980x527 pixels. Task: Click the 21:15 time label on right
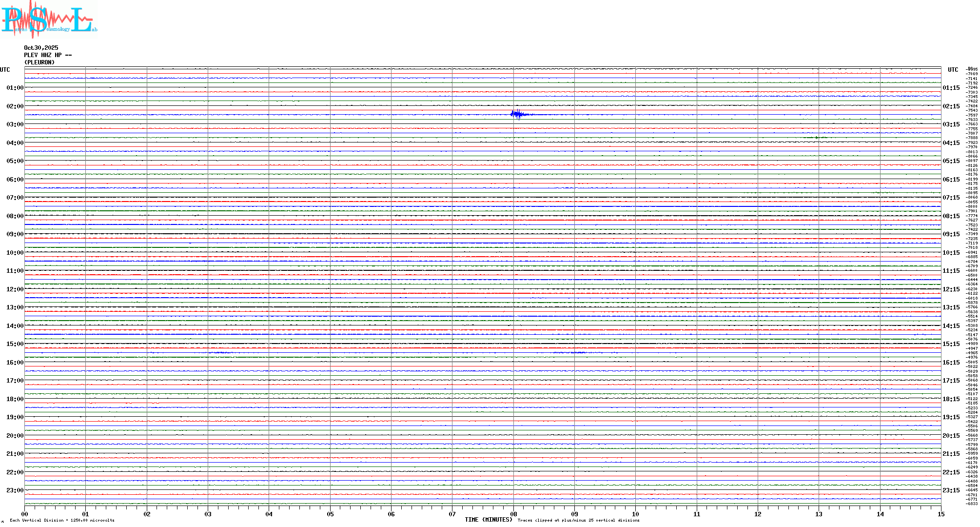tap(951, 454)
